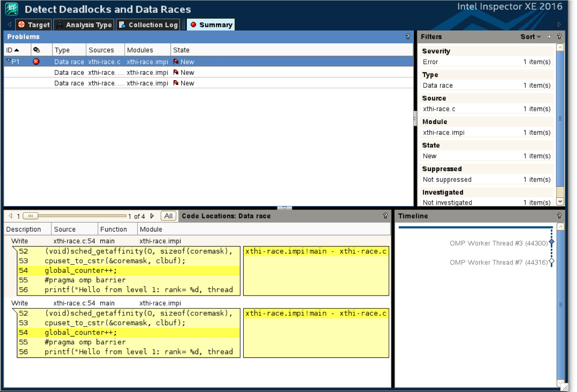Collapse problem P1 using its disclosure triangle

[8, 60]
